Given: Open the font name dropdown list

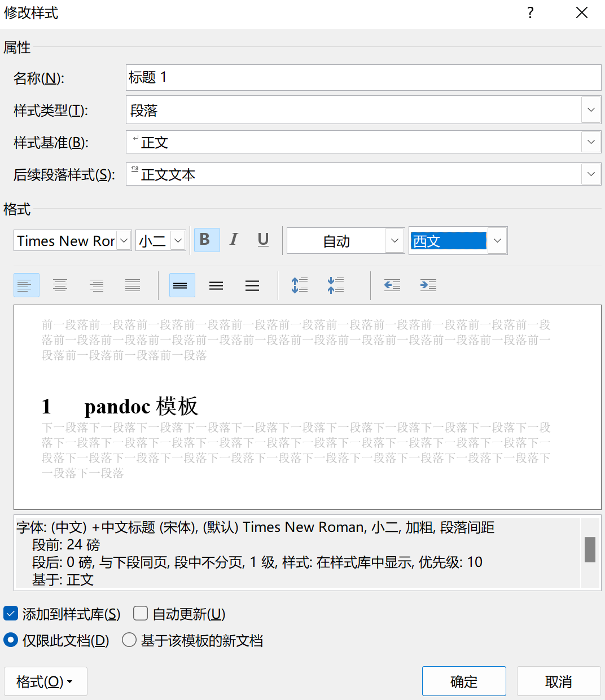Looking at the screenshot, I should 124,241.
